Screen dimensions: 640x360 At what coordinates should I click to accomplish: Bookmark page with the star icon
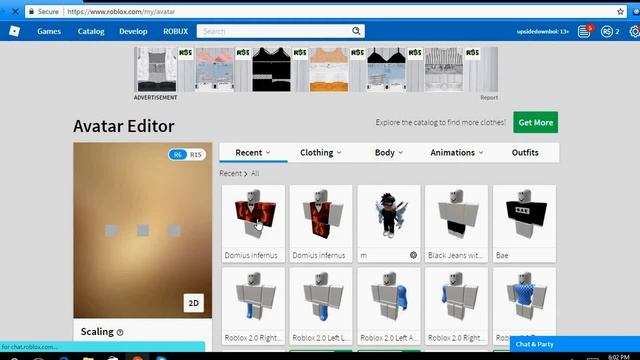tap(620, 11)
